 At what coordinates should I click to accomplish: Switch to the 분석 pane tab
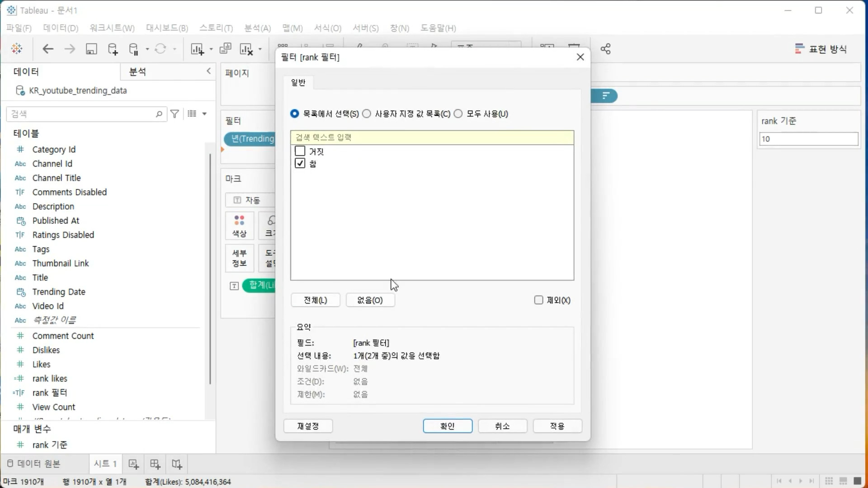(x=137, y=71)
